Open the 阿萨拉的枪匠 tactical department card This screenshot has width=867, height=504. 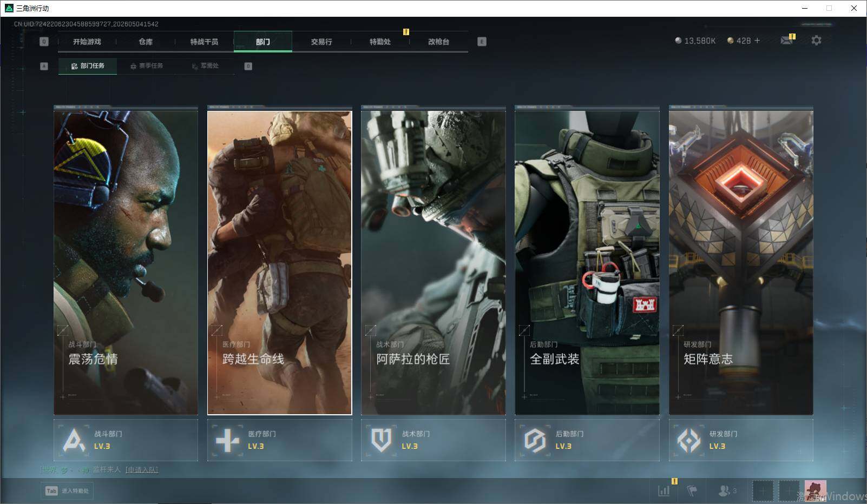click(433, 263)
